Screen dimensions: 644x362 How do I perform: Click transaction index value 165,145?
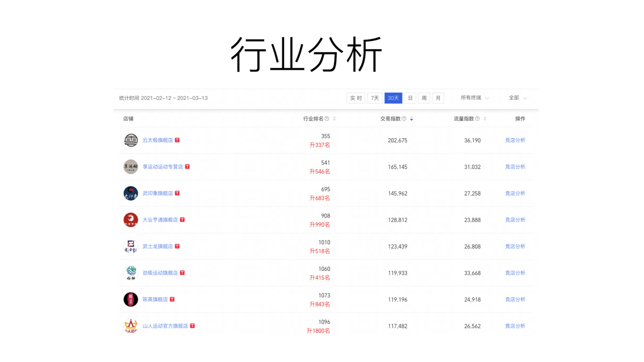pos(397,167)
